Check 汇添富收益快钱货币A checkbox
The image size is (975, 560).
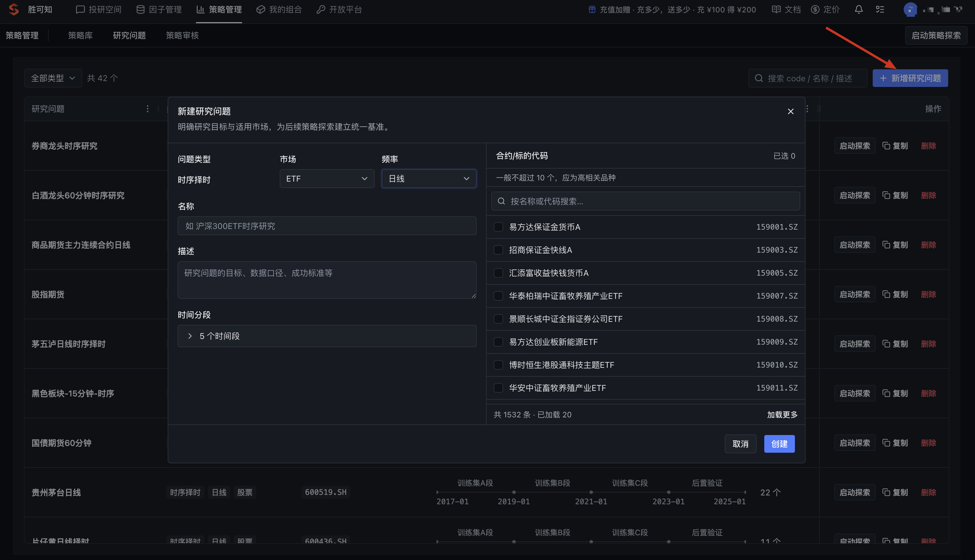pyautogui.click(x=498, y=273)
